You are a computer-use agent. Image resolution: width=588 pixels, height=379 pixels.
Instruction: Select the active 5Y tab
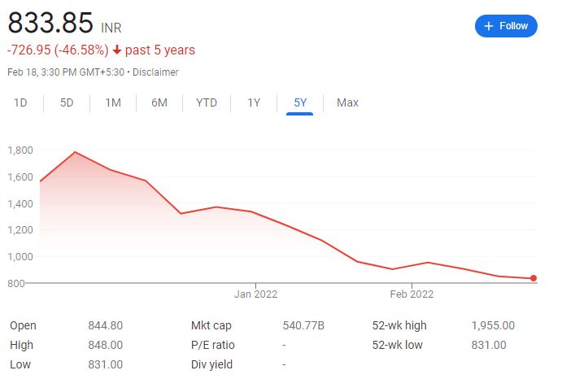[x=300, y=102]
